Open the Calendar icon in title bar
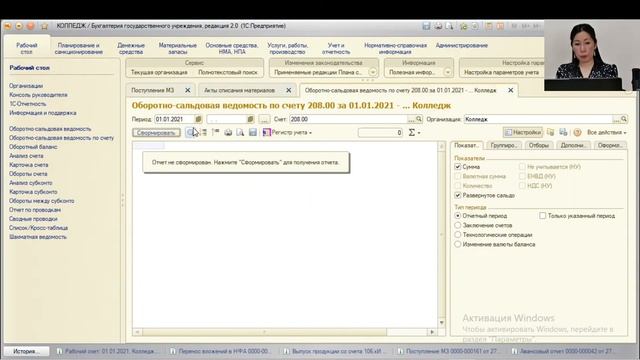Image resolution: width=640 pixels, height=360 pixels. [x=500, y=26]
